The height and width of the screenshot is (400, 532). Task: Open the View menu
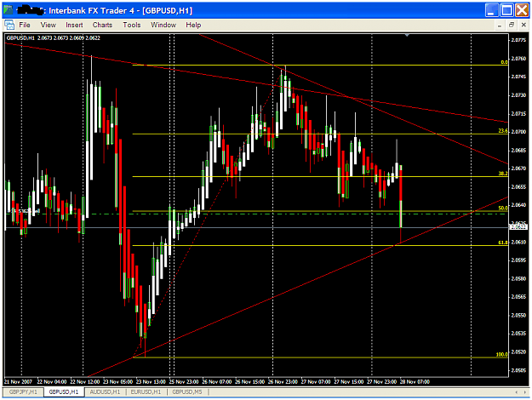pyautogui.click(x=49, y=25)
